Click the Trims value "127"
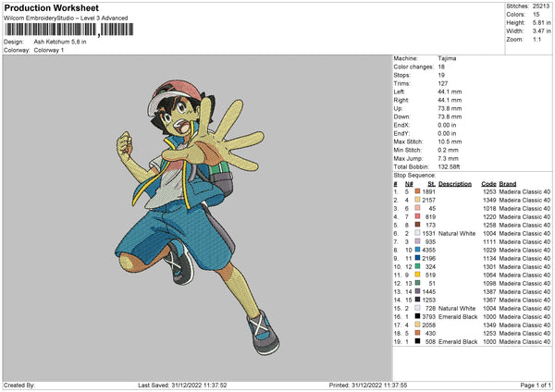The width and height of the screenshot is (555, 392). pos(443,83)
